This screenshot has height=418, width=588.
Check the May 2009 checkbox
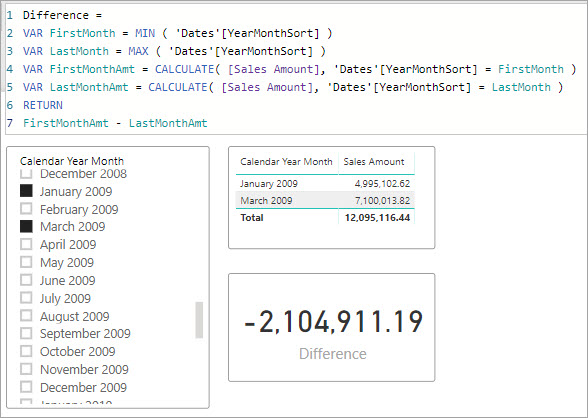[x=26, y=262]
